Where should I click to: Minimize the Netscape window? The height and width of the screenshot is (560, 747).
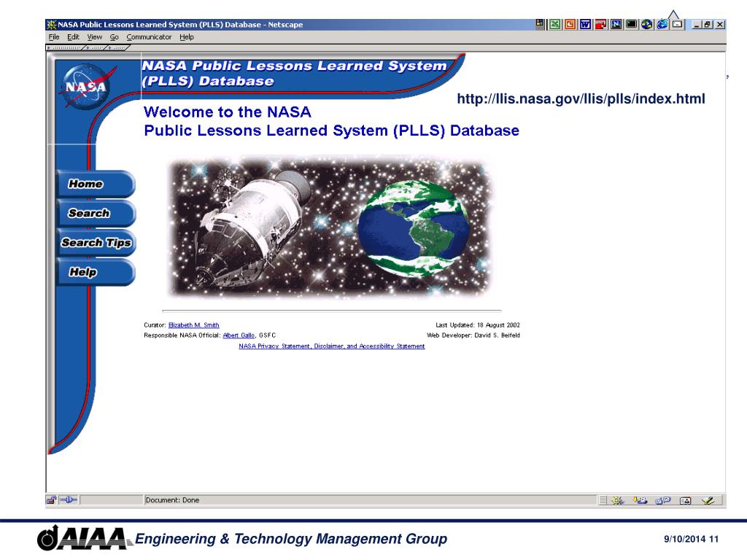tap(697, 24)
